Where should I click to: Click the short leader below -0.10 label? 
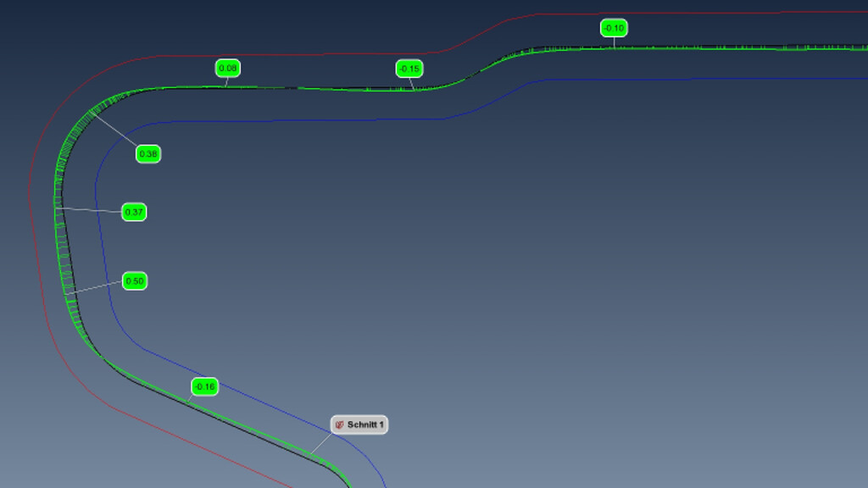coord(614,42)
